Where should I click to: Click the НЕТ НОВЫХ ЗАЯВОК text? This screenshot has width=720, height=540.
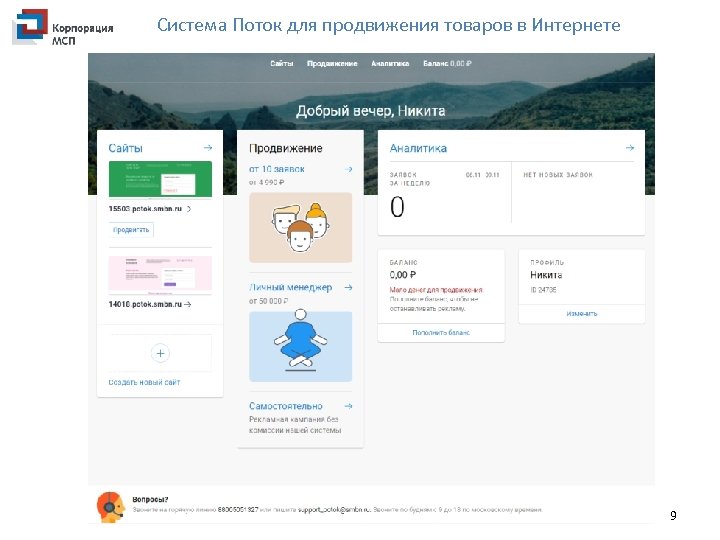coord(558,175)
